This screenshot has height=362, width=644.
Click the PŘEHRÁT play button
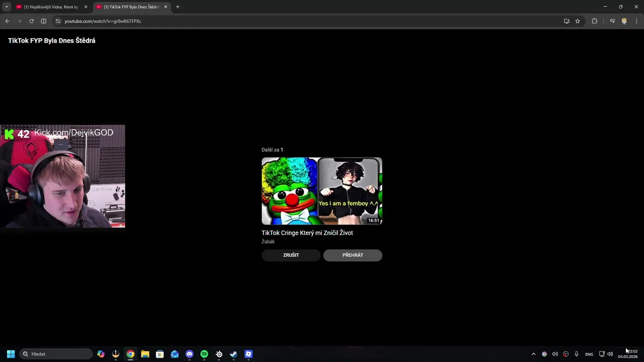point(353,255)
